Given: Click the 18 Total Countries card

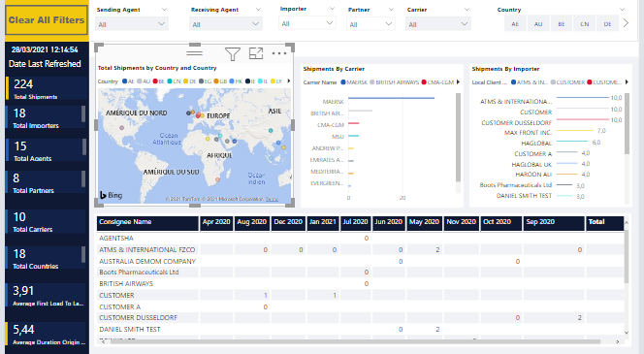Looking at the screenshot, I should (x=46, y=258).
